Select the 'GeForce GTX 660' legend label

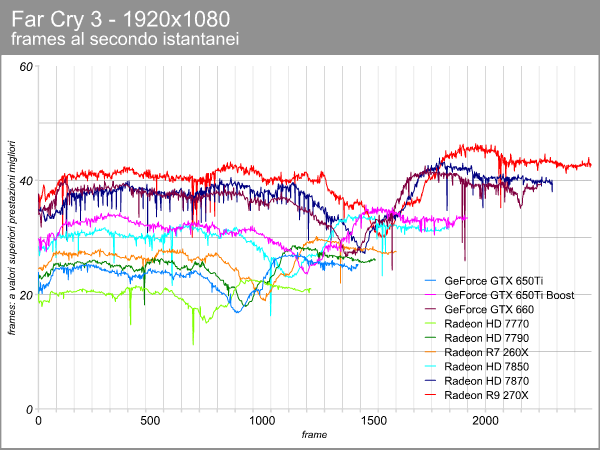489,309
